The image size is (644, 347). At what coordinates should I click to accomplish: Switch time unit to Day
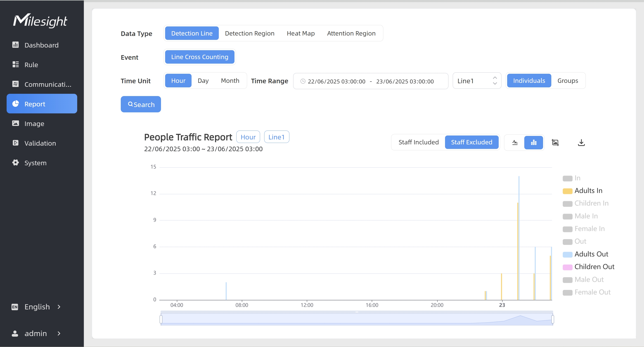point(203,81)
